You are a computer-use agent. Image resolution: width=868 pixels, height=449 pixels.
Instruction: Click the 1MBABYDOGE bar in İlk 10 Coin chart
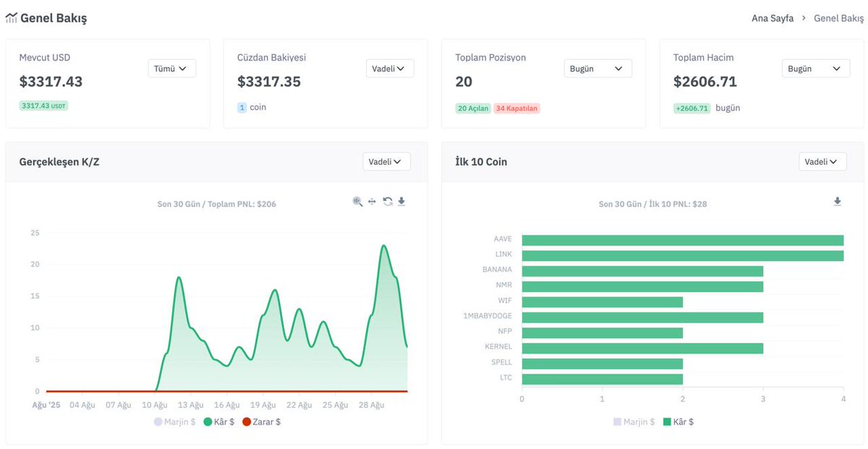(642, 317)
